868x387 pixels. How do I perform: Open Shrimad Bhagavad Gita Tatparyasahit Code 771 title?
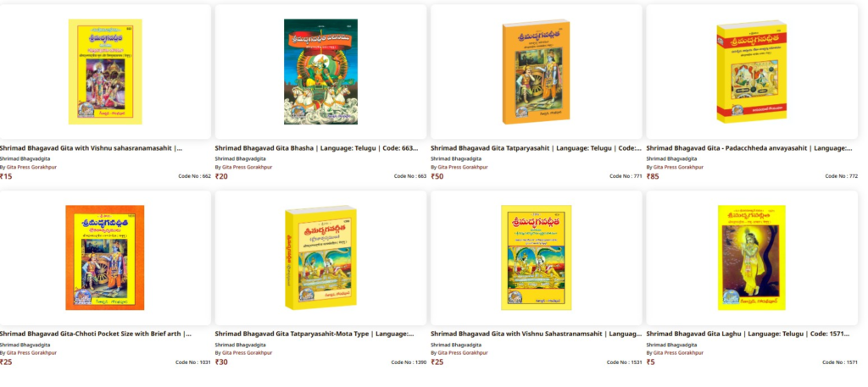[x=536, y=148]
